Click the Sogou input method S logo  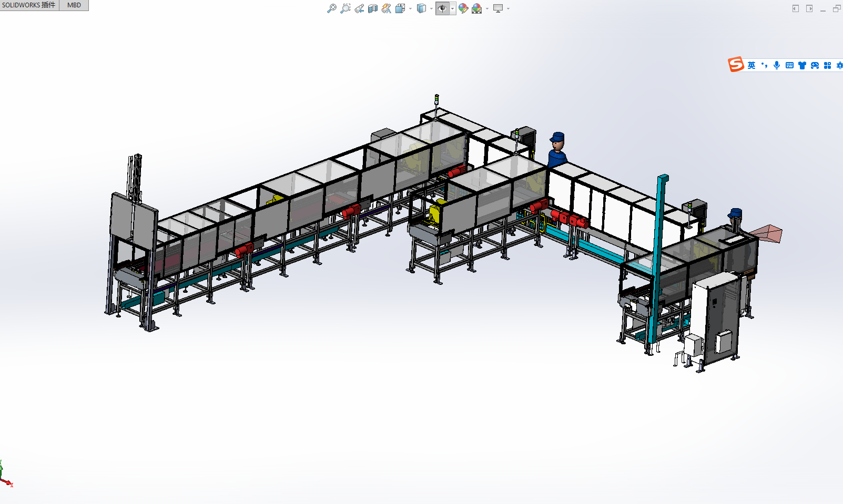click(736, 65)
